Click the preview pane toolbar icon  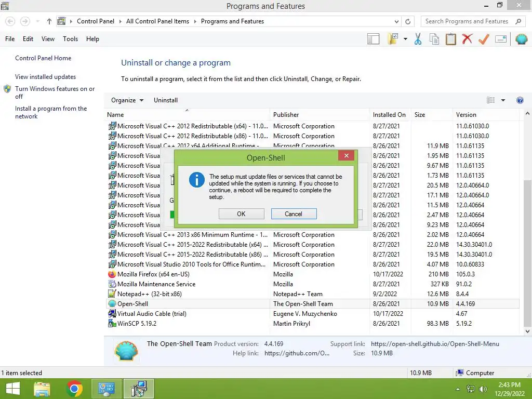pos(373,39)
